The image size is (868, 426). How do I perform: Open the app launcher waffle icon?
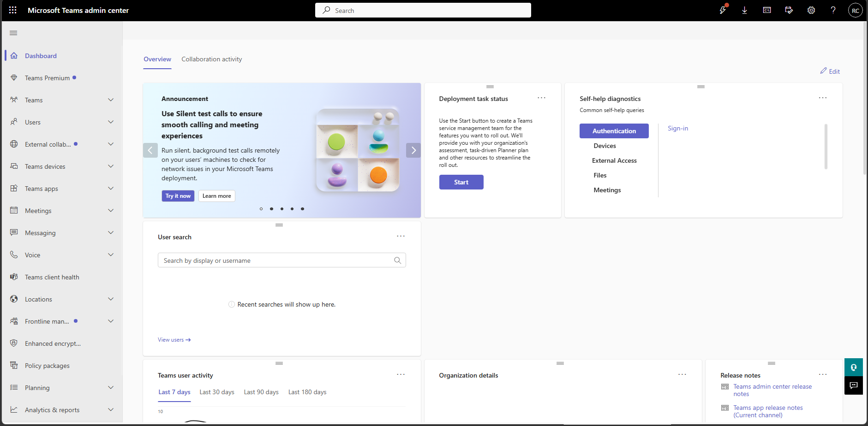(x=13, y=10)
